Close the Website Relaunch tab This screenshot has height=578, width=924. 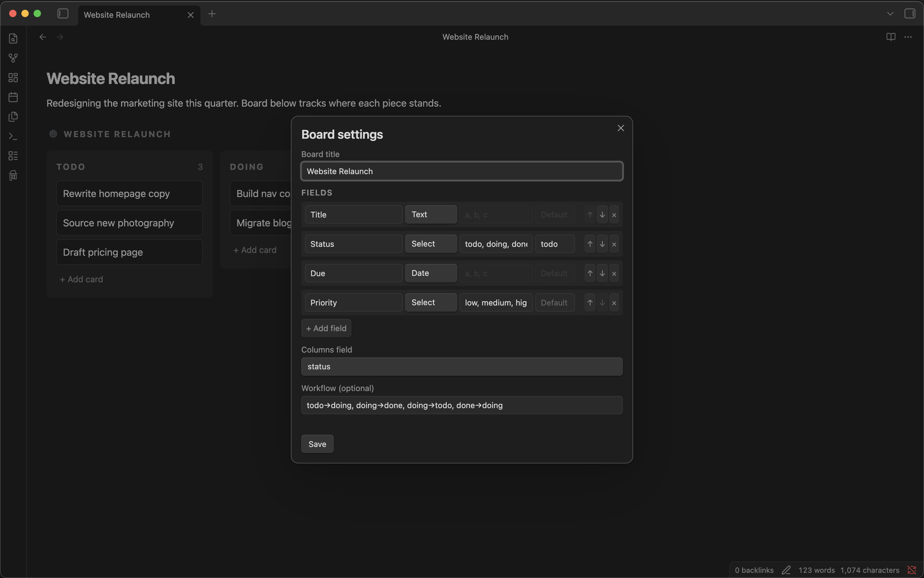pyautogui.click(x=190, y=15)
